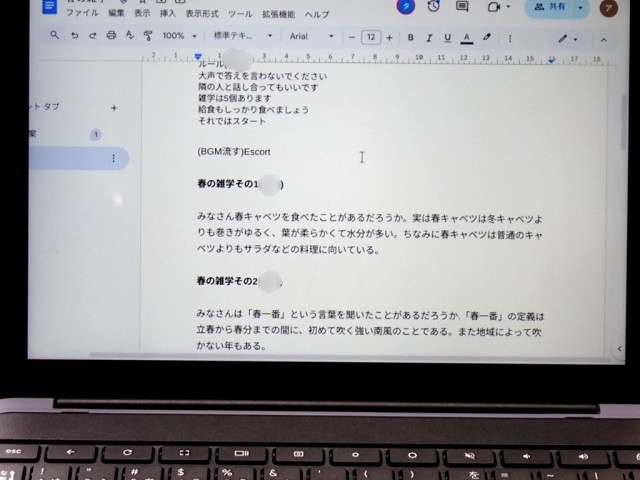Open the 表示形式 menu
The width and height of the screenshot is (640, 480).
[203, 14]
